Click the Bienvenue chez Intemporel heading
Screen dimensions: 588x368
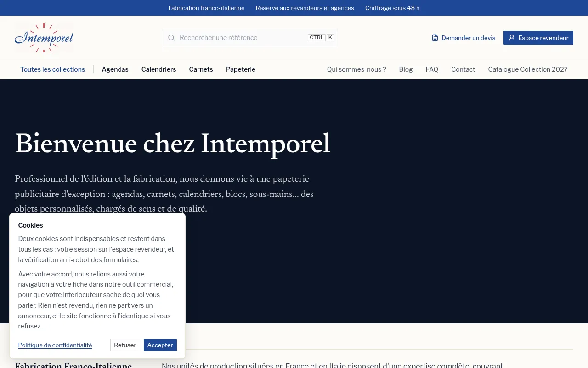click(x=173, y=144)
